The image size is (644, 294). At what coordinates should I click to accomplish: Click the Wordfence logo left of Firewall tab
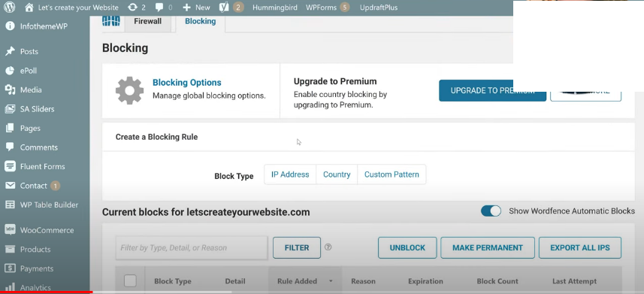pos(111,21)
